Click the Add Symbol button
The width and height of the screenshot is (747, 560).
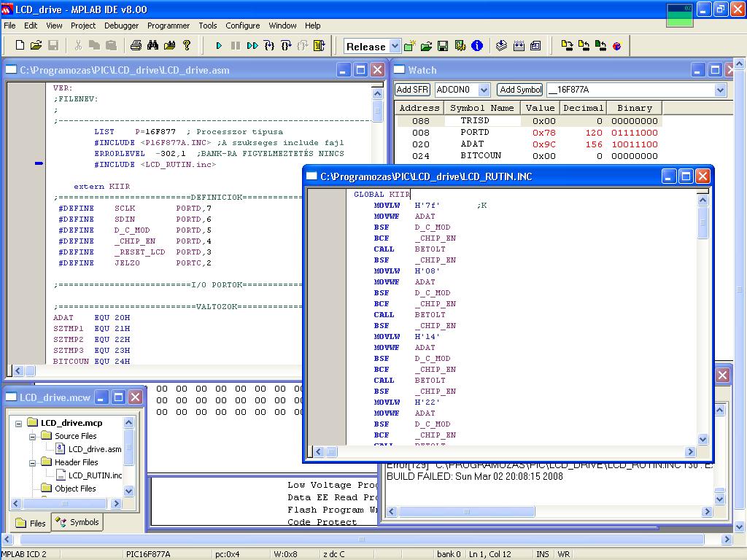pos(520,90)
